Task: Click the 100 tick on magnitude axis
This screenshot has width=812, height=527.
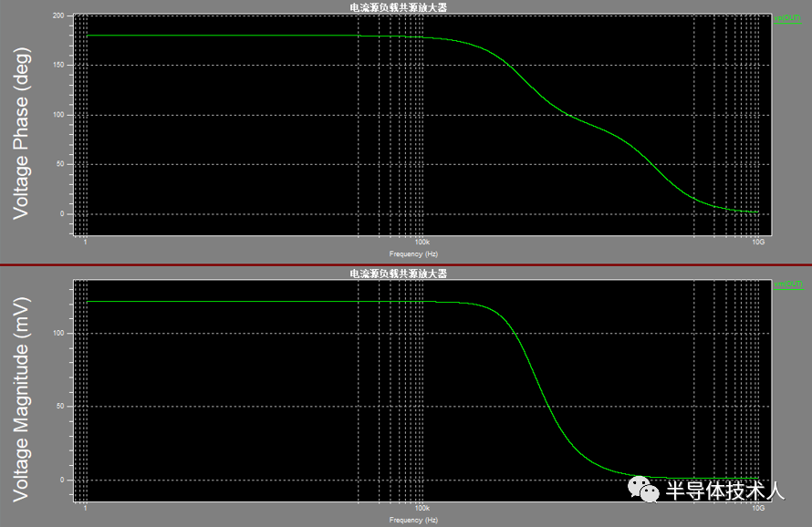Action: (58, 334)
